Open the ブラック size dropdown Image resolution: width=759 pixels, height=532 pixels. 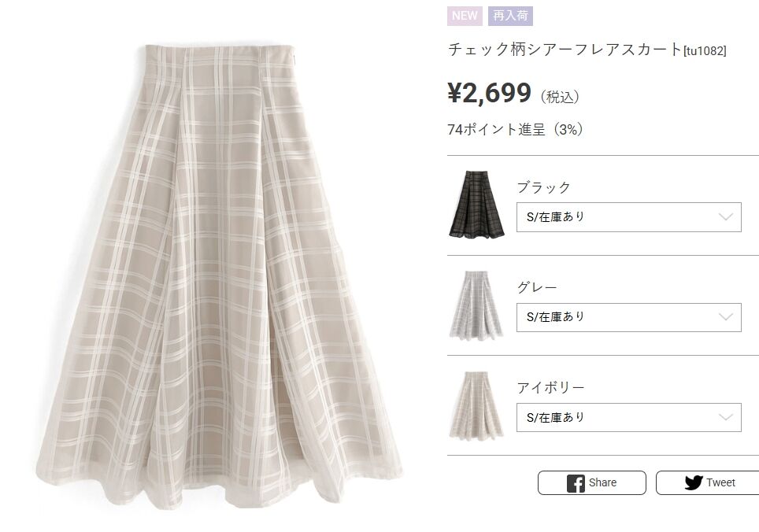(x=629, y=217)
